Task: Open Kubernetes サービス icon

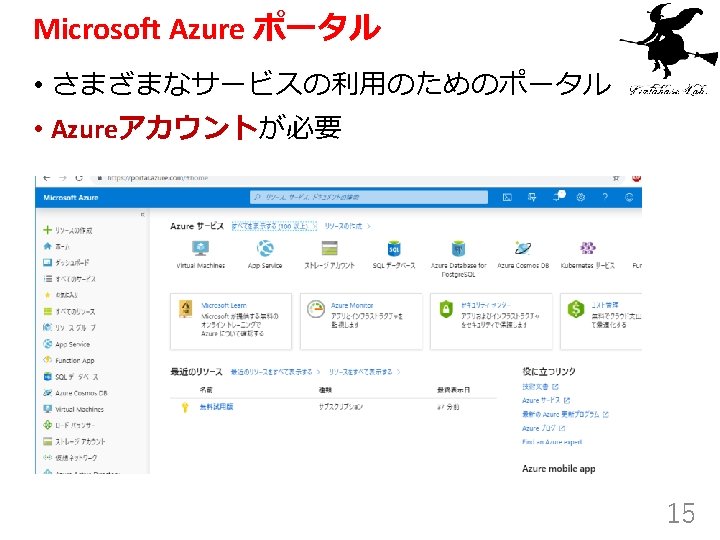Action: 588,248
